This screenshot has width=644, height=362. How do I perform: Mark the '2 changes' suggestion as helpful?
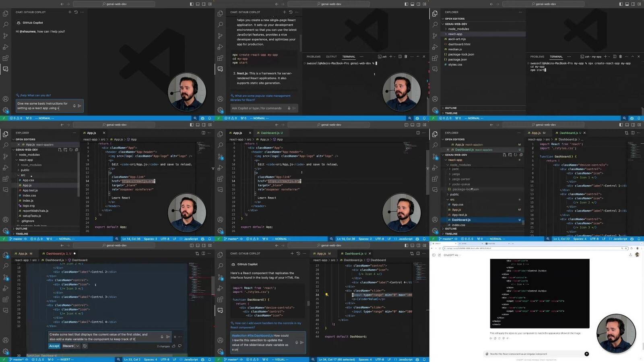tap(174, 346)
